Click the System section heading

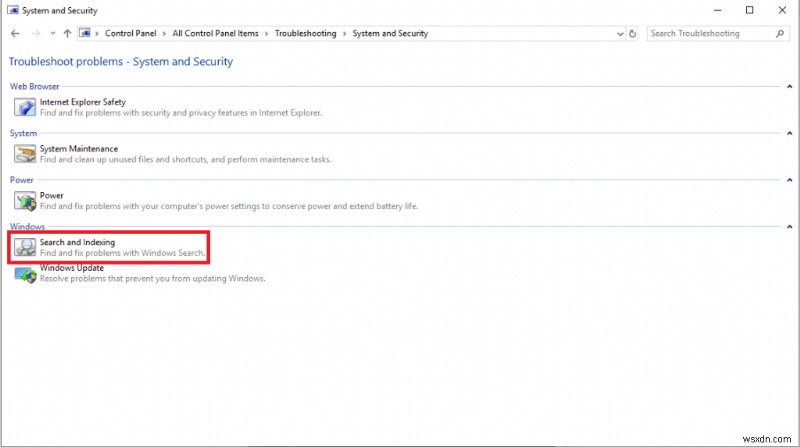23,133
